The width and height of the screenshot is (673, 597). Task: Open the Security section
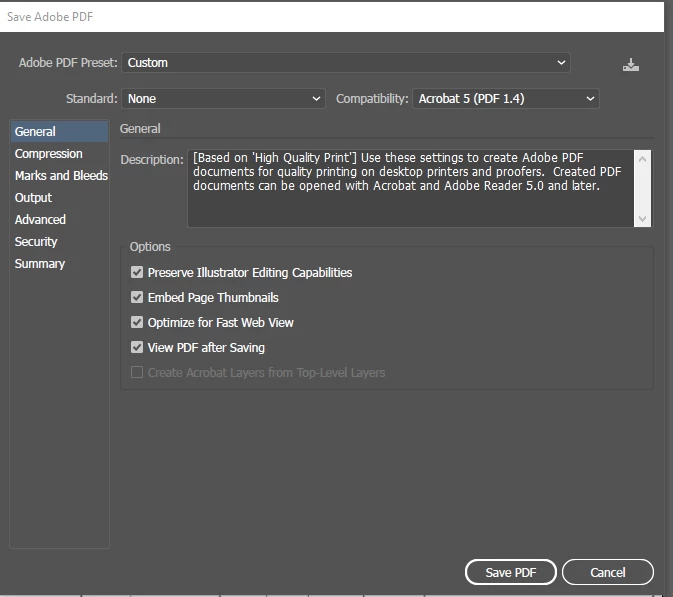click(60, 242)
